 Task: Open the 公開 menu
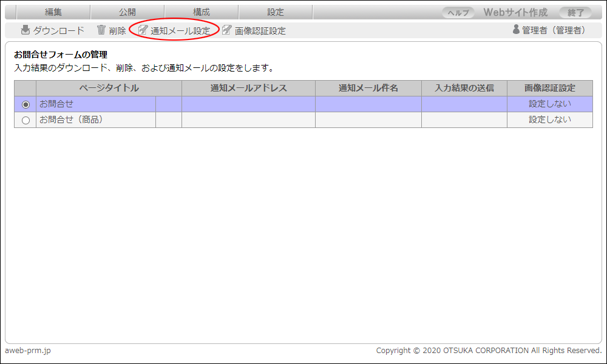[127, 12]
